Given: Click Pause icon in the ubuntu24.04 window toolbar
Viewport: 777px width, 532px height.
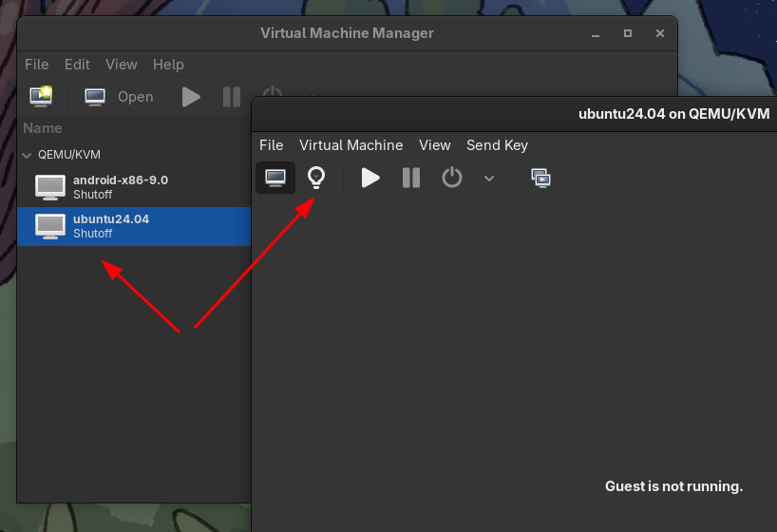Looking at the screenshot, I should pyautogui.click(x=410, y=178).
